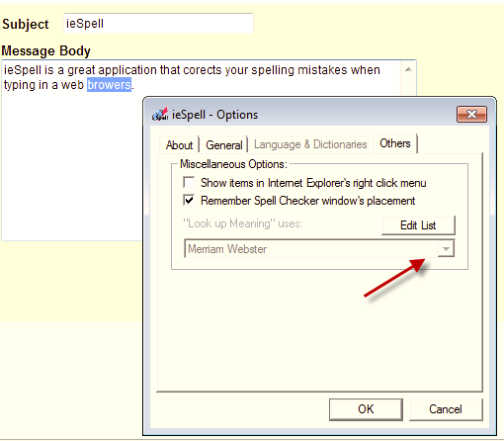Image resolution: width=504 pixels, height=441 pixels.
Task: Click the ieSpell icon in dialog title bar
Action: [x=160, y=114]
